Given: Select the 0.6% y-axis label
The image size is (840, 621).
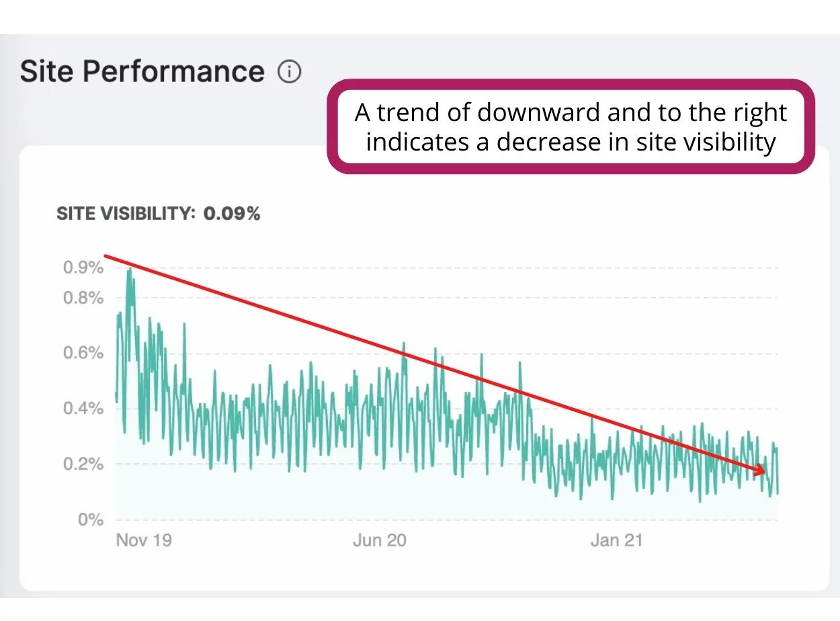Looking at the screenshot, I should coord(83,354).
